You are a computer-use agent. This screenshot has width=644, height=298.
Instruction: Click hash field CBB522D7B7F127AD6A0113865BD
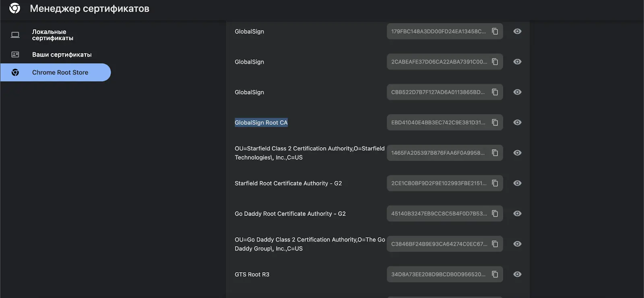445,92
